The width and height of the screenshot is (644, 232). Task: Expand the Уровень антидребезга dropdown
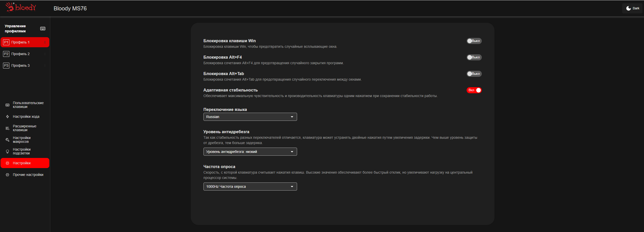click(x=250, y=152)
